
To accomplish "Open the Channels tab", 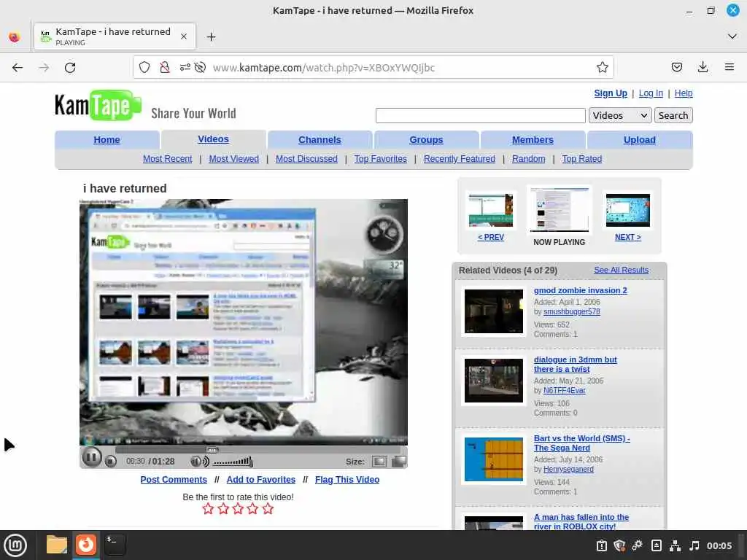I will tap(320, 140).
